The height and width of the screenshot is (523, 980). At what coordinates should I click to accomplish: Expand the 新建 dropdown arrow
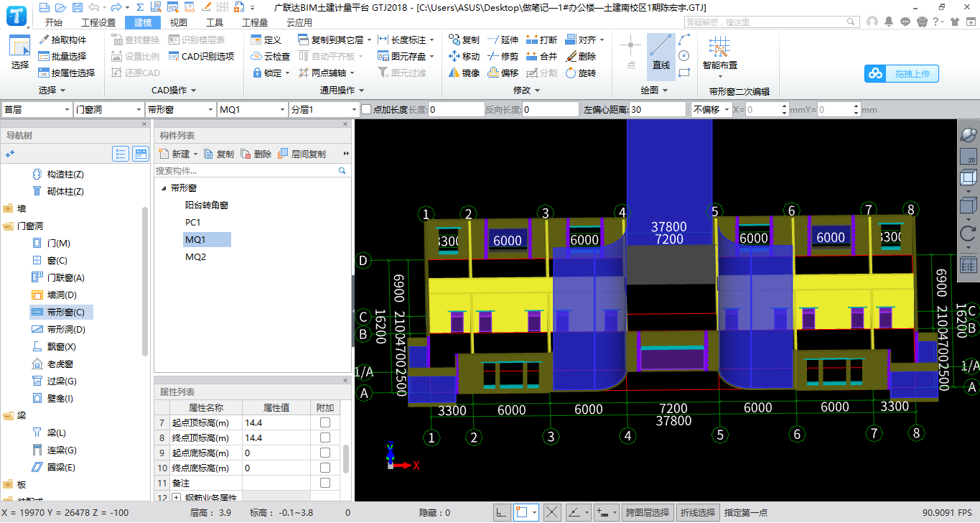pos(195,154)
